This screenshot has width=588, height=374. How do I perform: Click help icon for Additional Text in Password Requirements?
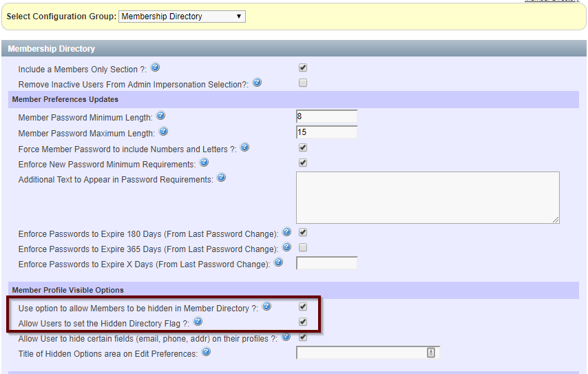coord(221,178)
